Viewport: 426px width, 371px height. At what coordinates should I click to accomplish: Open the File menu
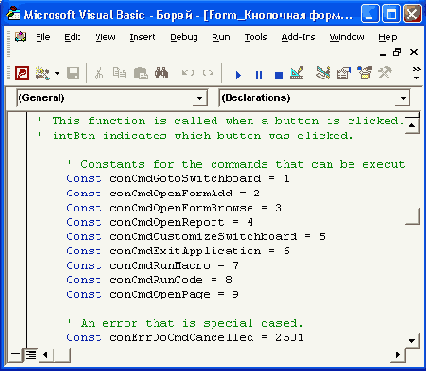click(x=43, y=37)
